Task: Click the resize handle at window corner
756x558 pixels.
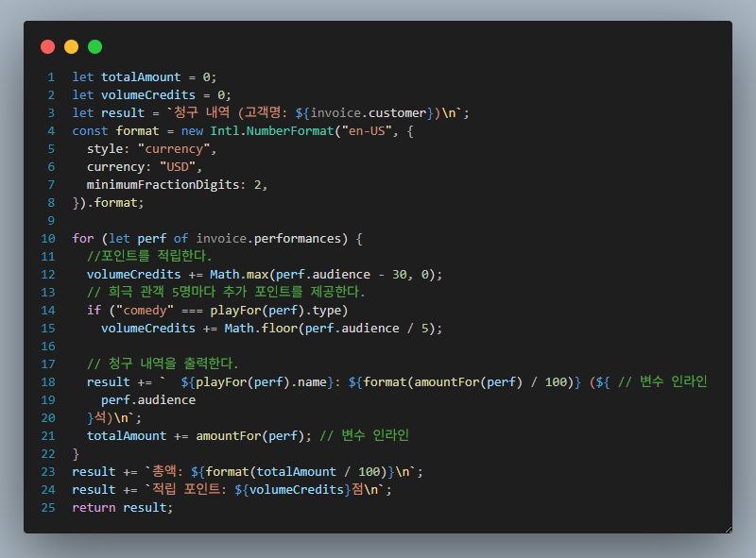Action: pyautogui.click(x=728, y=529)
